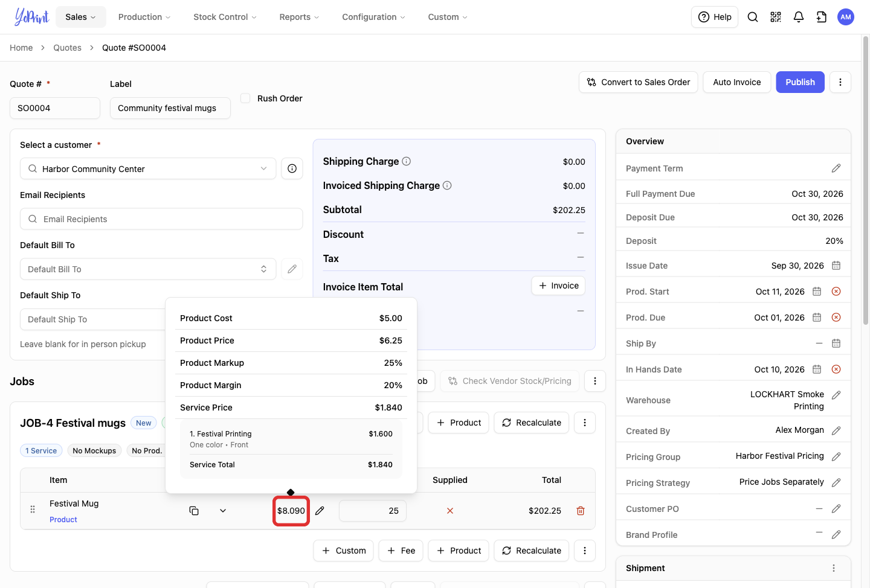Click the Publish button
Screen dimensions: 870x588
click(801, 82)
